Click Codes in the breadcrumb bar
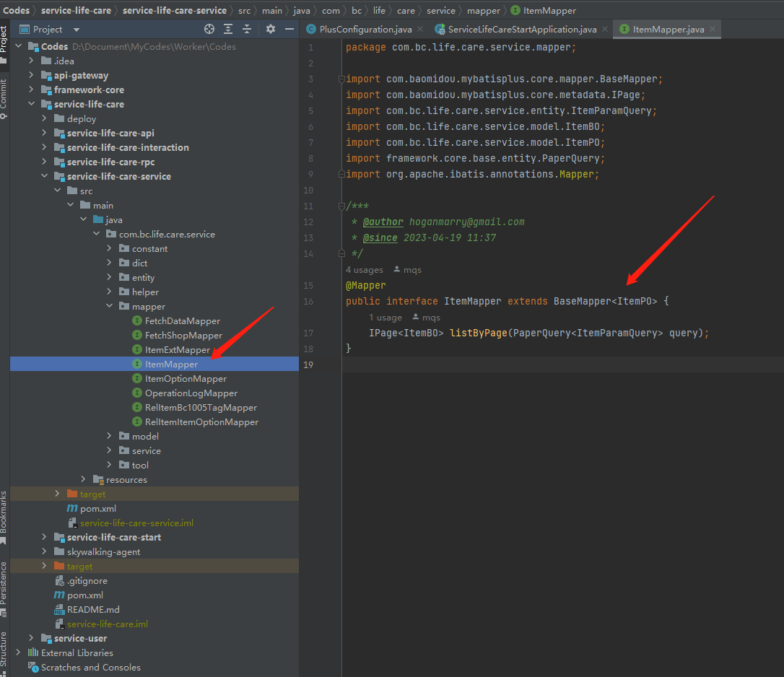 click(16, 11)
